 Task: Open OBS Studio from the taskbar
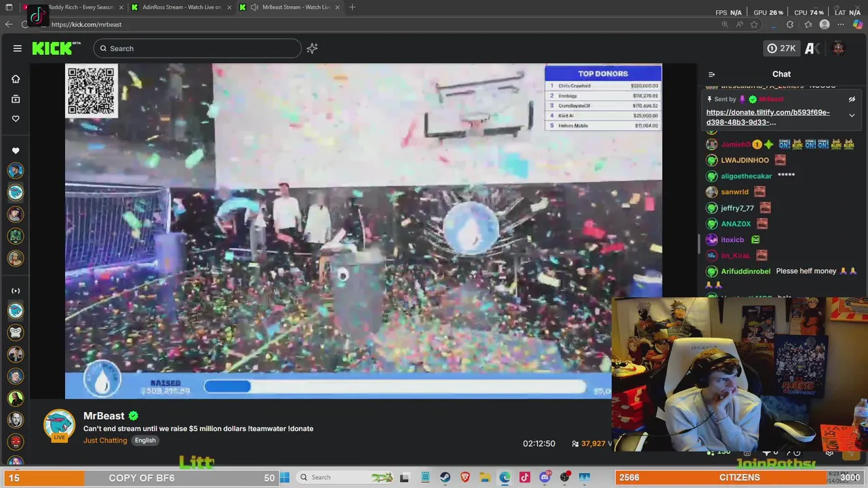(x=565, y=477)
